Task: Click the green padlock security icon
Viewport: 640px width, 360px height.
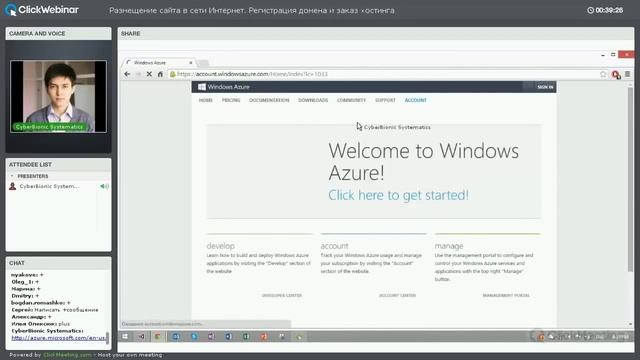Action: coord(173,74)
